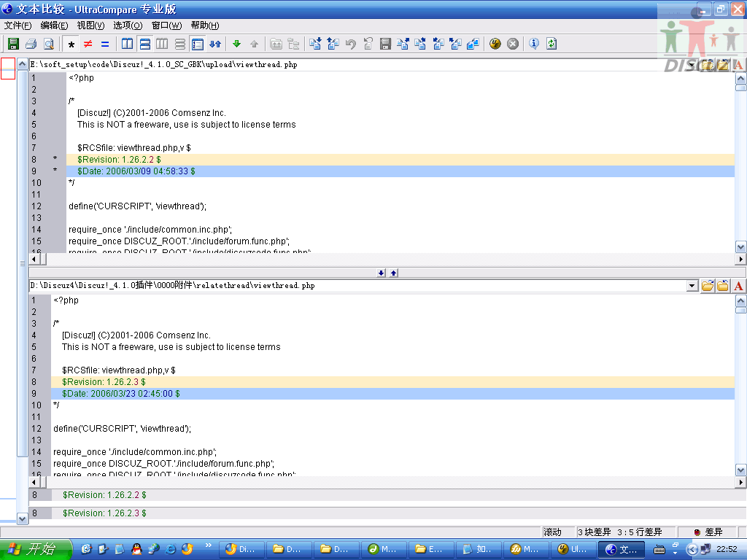Screen dimensions: 747x560
Task: Click lower pane horizontal scroll left arrow
Action: coord(34,483)
